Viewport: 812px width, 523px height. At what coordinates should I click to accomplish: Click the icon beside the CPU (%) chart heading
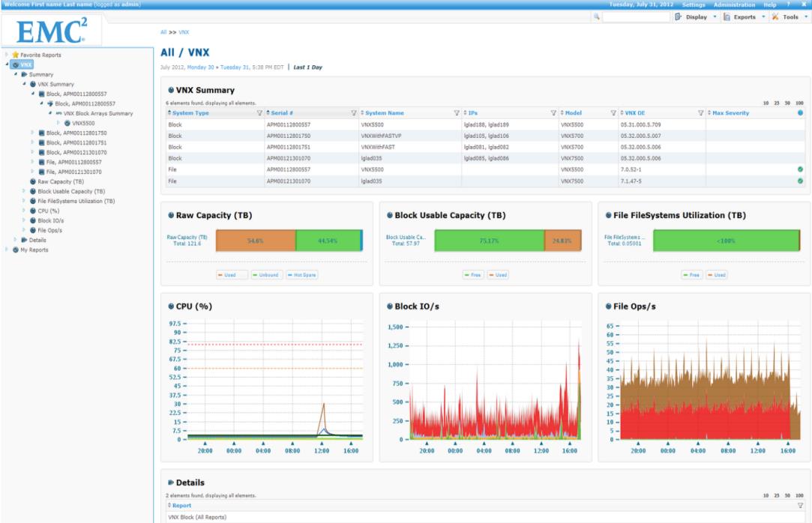(171, 306)
